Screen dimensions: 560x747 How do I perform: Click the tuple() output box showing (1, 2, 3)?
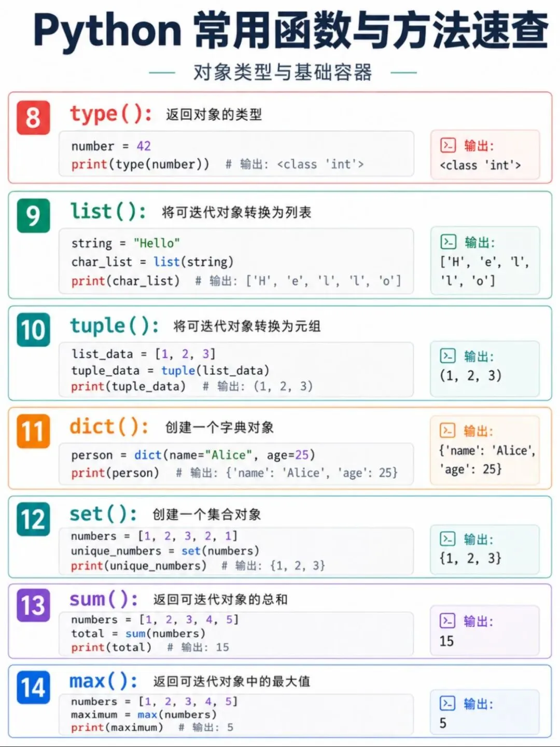[485, 368]
